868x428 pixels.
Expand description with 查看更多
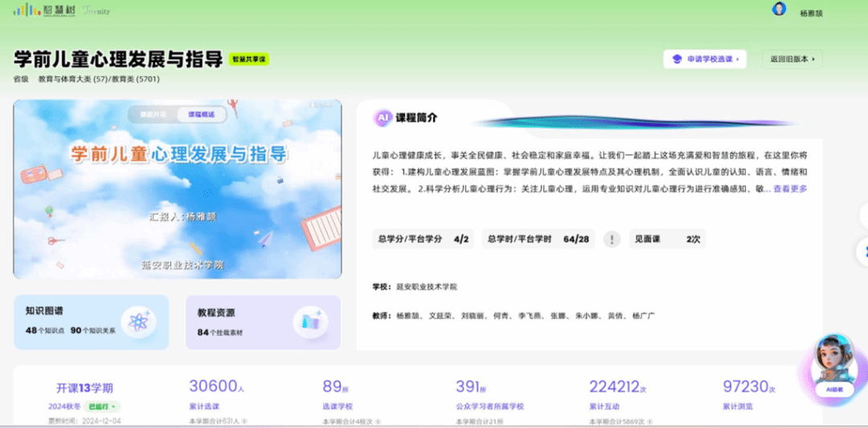click(x=790, y=190)
